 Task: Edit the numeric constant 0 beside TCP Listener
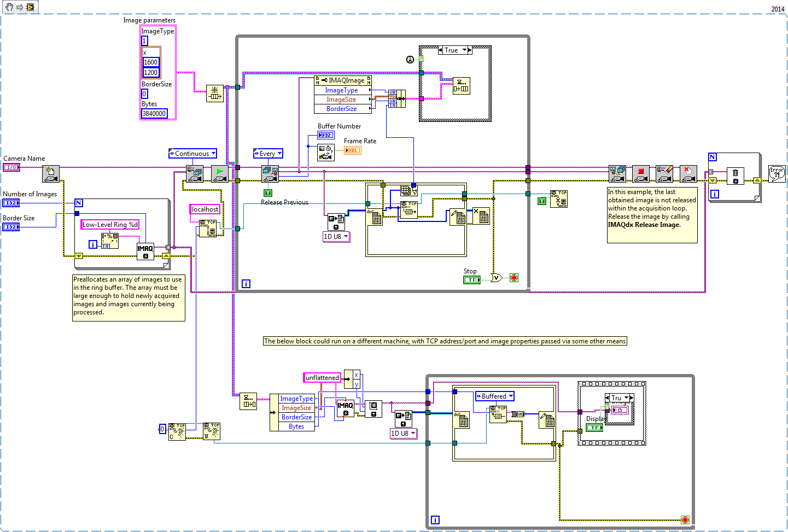(x=162, y=429)
